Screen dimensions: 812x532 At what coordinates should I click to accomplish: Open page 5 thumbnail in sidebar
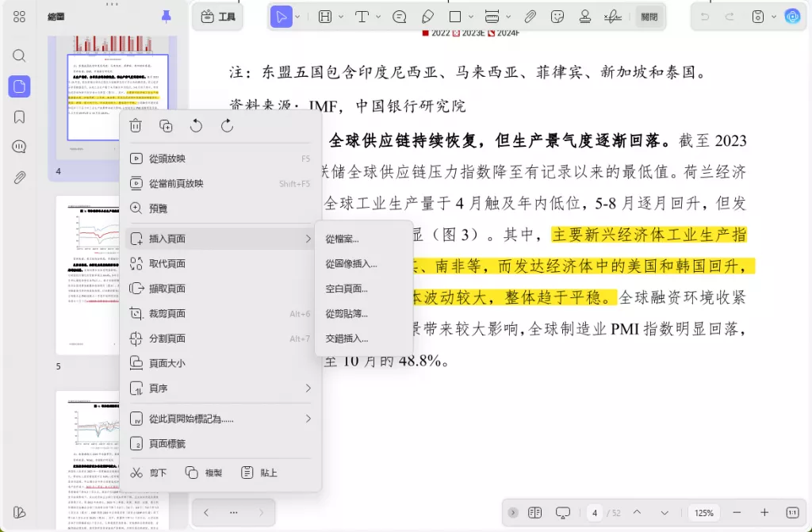click(x=88, y=275)
